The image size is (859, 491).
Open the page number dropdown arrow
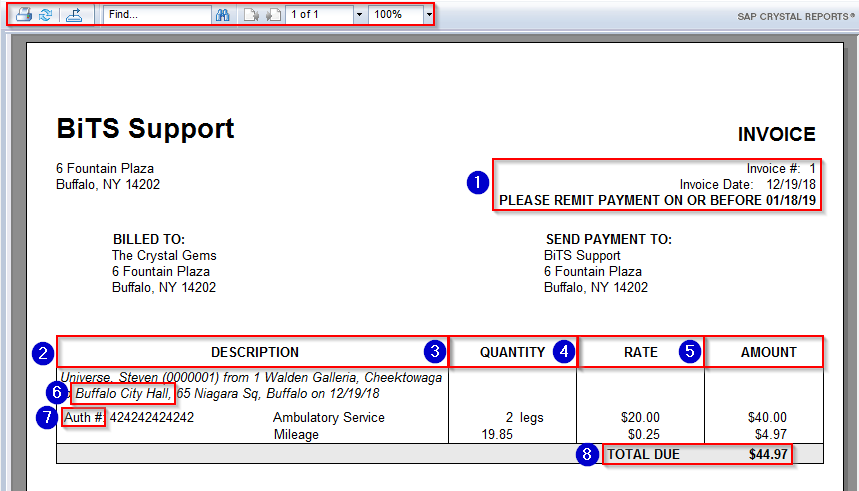(359, 15)
